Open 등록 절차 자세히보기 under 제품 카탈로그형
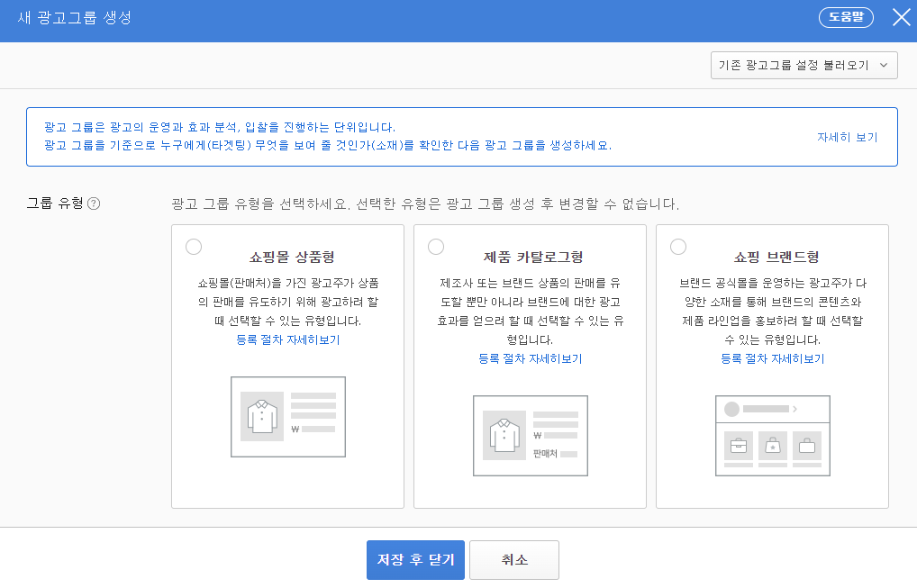Screen dimensions: 917x588 point(530,359)
